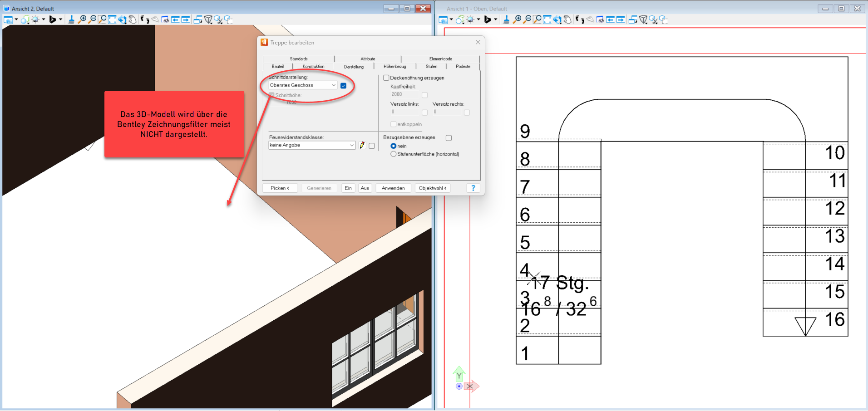Select Window Area zoom in Ansicht 1 toolbar

tap(537, 20)
